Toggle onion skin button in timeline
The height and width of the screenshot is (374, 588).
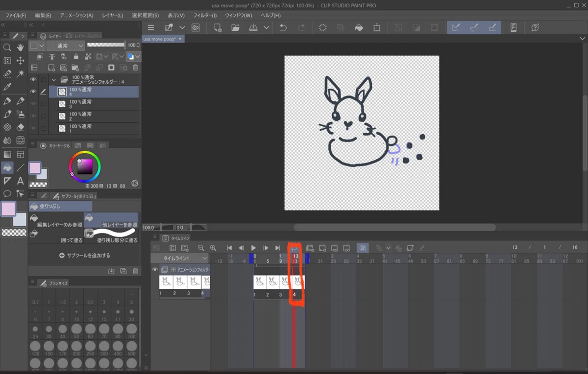(x=362, y=248)
